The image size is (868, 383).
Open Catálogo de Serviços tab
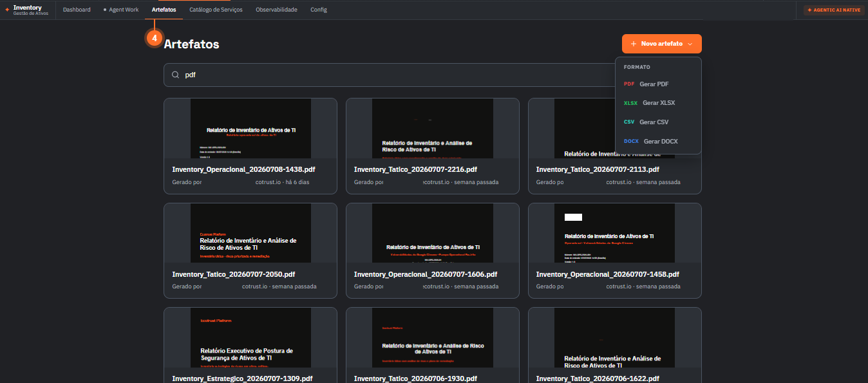(x=216, y=10)
